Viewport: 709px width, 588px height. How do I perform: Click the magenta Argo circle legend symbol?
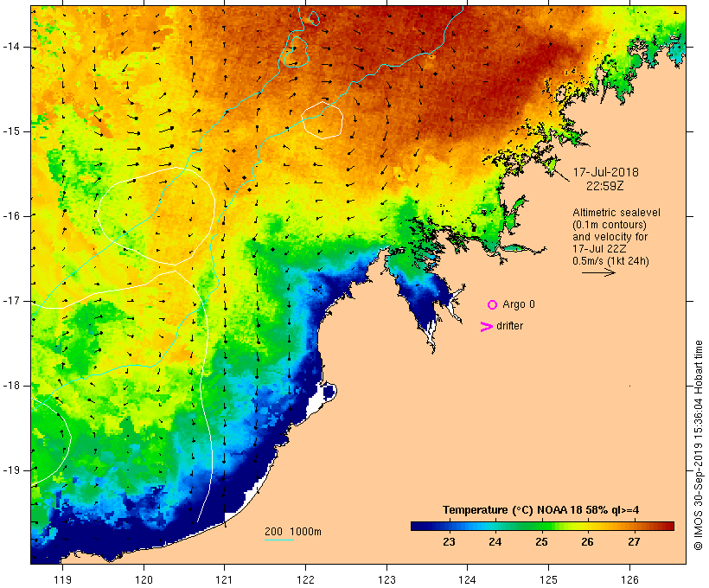[493, 305]
